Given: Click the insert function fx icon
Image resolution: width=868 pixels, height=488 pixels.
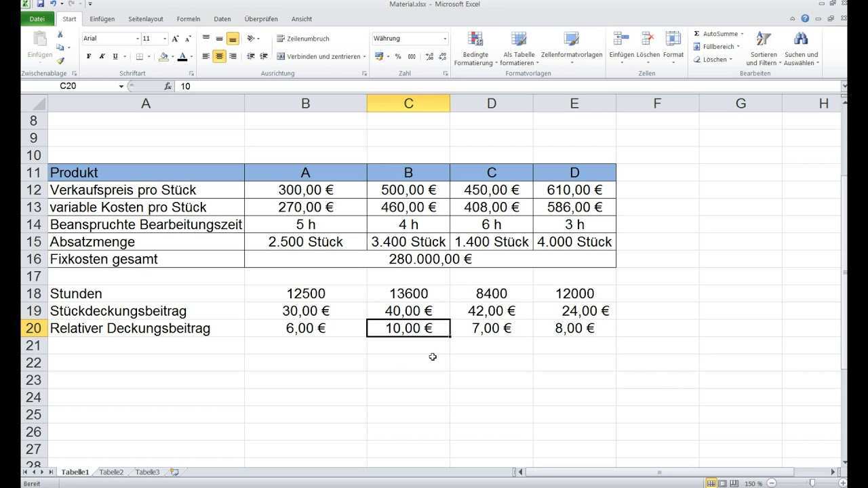Looking at the screenshot, I should point(168,87).
